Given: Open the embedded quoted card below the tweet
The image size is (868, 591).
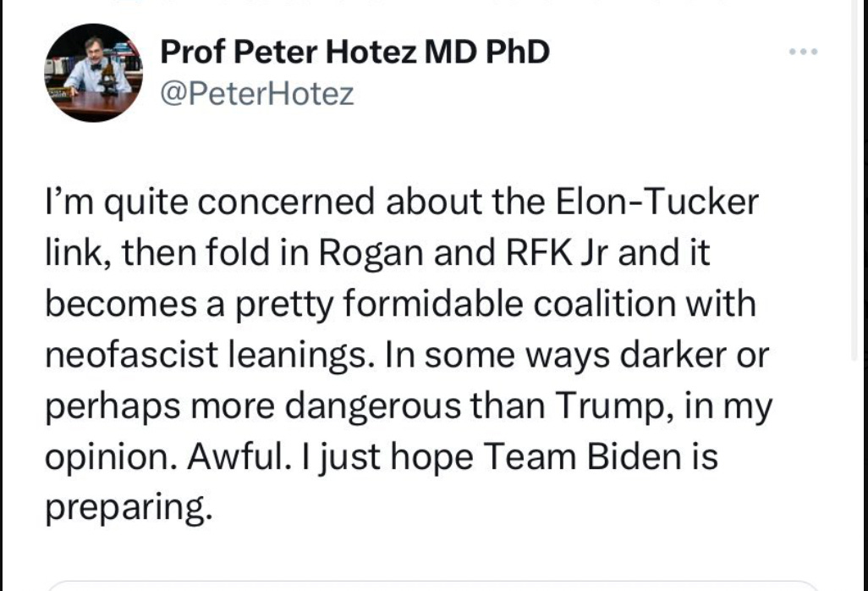Looking at the screenshot, I should point(431,586).
